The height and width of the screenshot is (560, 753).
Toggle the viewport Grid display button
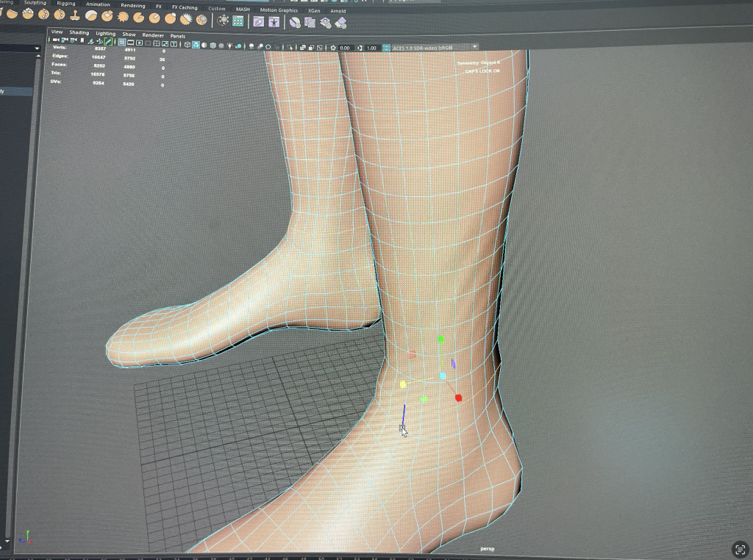(x=121, y=42)
